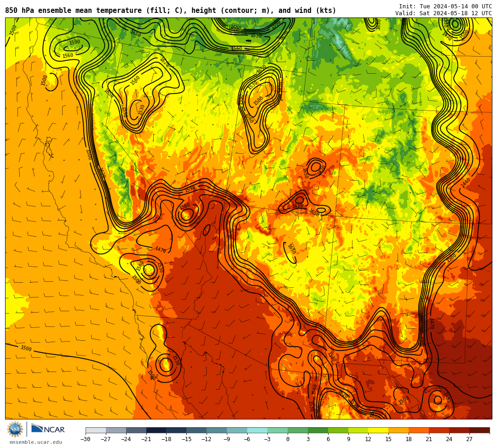This screenshot has width=497, height=448.
Task: Click the colorbar tick label -15
Action: click(x=187, y=439)
